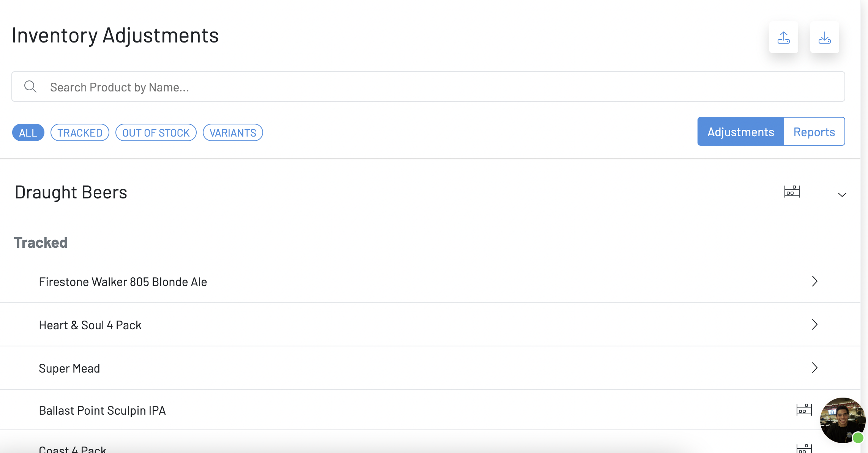Viewport: 868px width, 453px height.
Task: Expand the Super Mead row chevron
Action: 814,368
